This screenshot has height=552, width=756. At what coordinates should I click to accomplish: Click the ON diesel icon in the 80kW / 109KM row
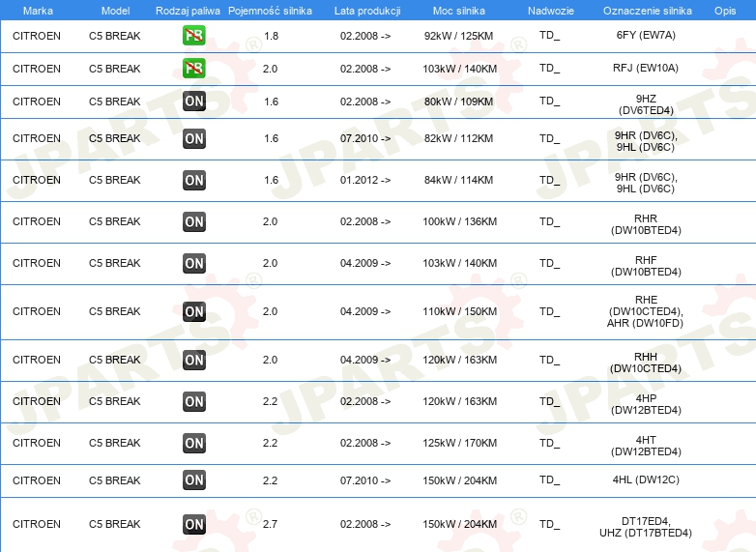pyautogui.click(x=193, y=102)
